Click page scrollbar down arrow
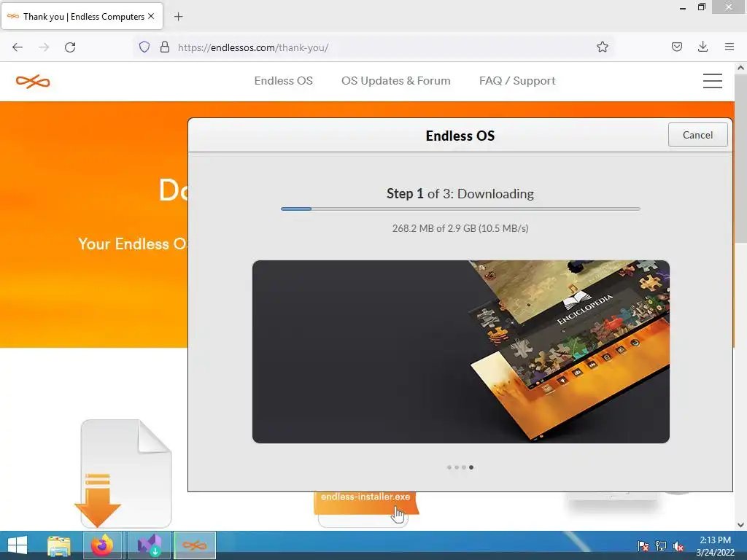Screen dimensions: 747x560 tap(741, 525)
